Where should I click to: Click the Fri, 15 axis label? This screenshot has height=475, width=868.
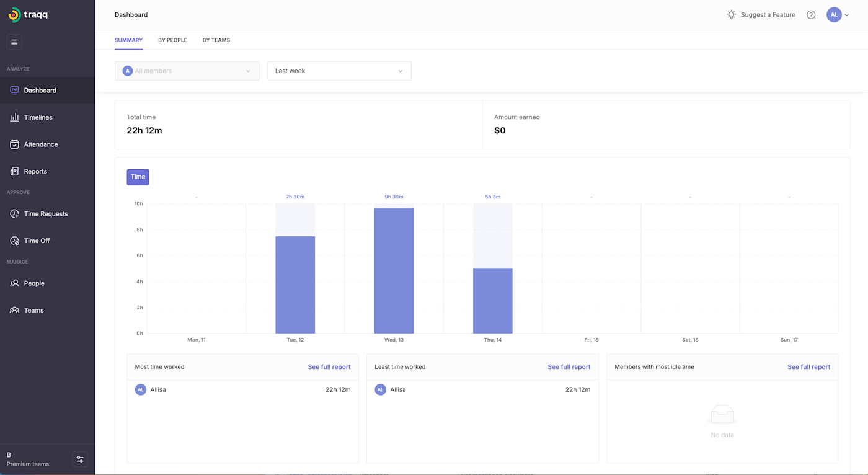(591, 340)
